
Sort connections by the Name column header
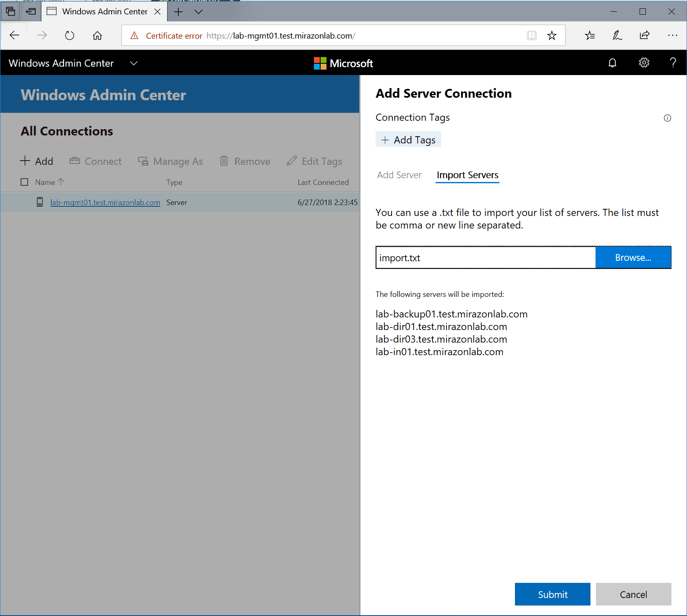coord(45,182)
